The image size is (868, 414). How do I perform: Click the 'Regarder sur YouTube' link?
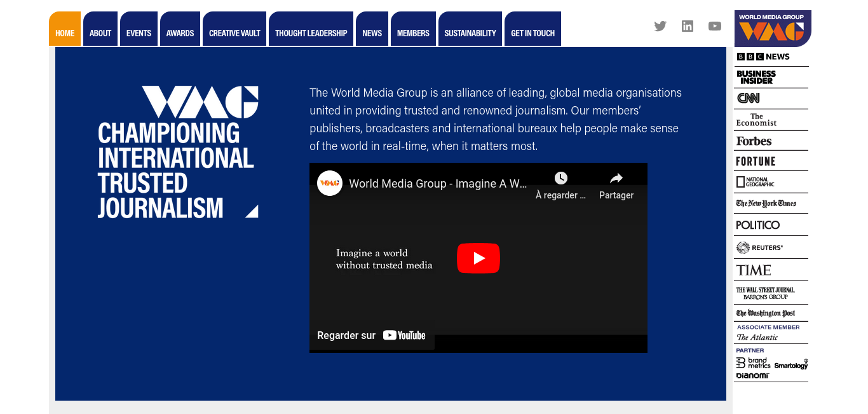[372, 335]
